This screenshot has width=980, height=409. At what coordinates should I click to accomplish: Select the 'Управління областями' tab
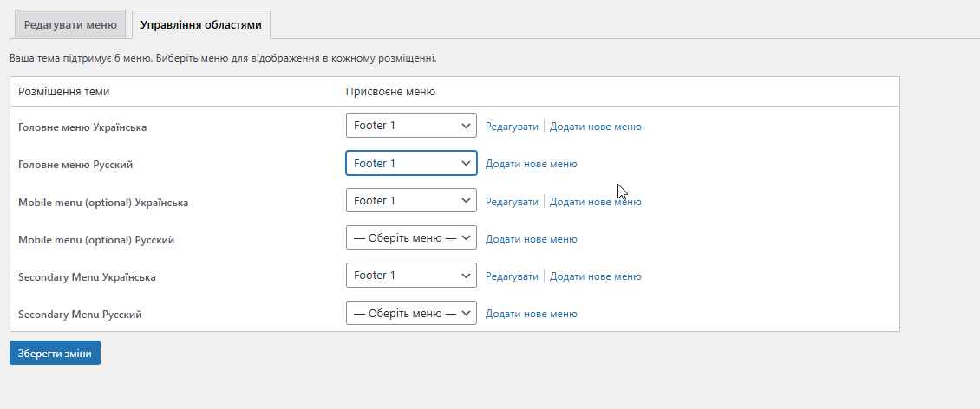(x=200, y=25)
